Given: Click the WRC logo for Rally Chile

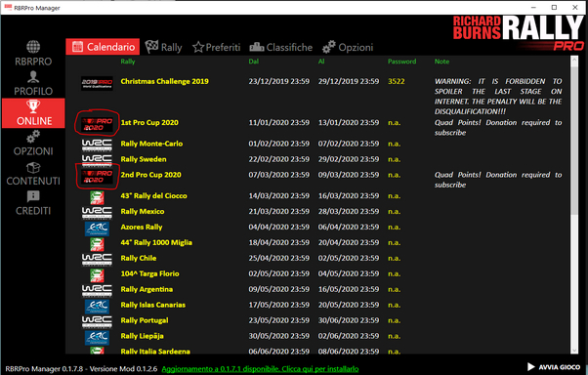Looking at the screenshot, I should click(97, 259).
